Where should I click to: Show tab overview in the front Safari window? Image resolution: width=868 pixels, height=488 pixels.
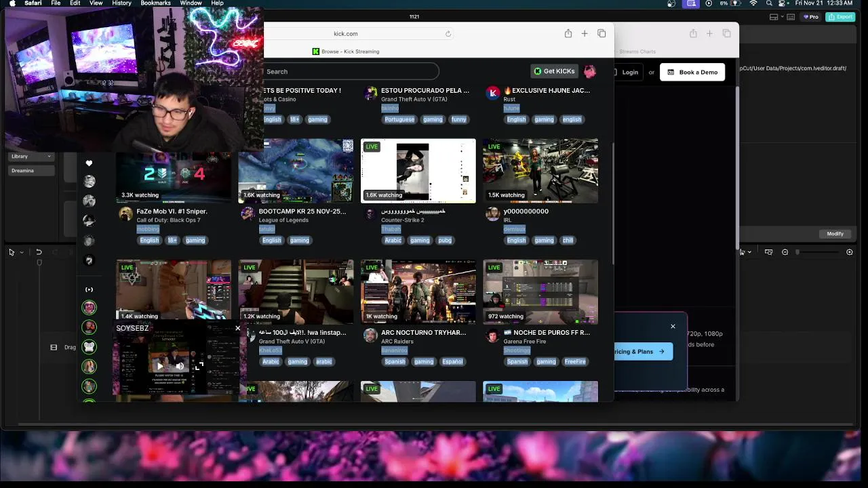click(601, 33)
